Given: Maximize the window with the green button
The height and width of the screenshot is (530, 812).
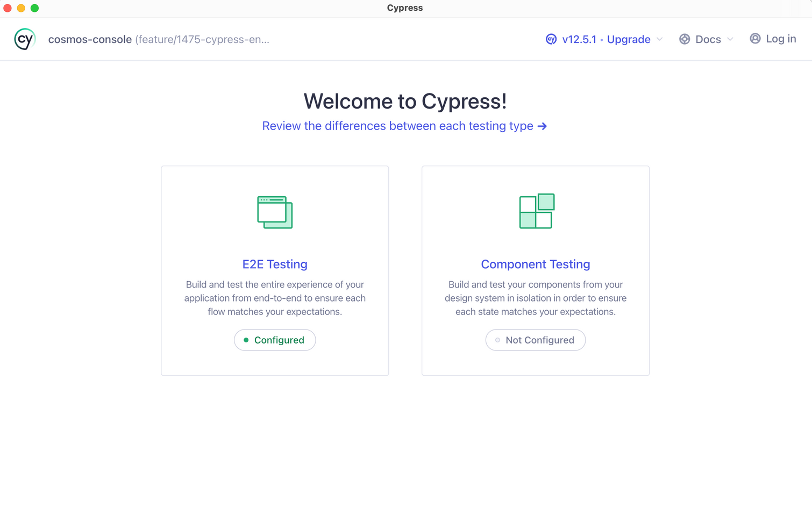Looking at the screenshot, I should 34,8.
